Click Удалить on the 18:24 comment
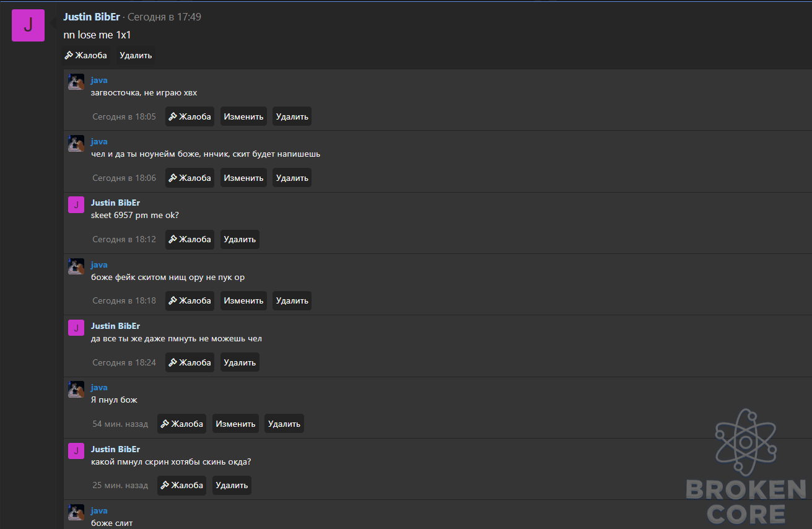Image resolution: width=812 pixels, height=529 pixels. tap(240, 362)
